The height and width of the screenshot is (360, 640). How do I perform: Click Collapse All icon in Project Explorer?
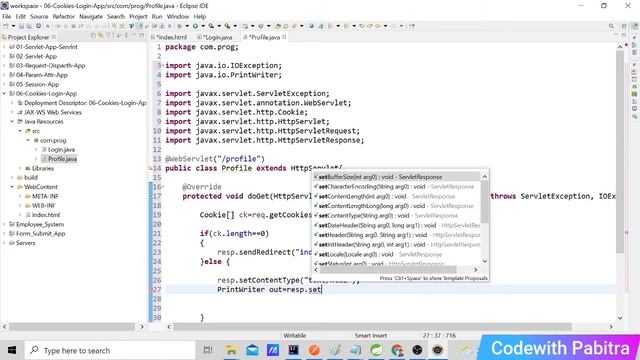click(x=93, y=36)
